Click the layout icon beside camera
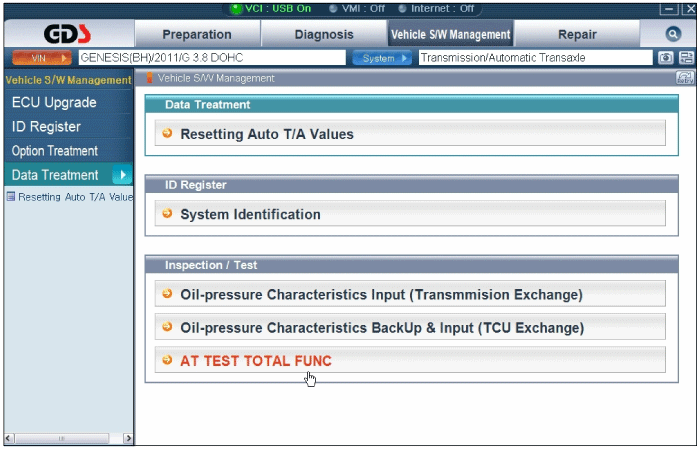Viewport: 700px width, 449px height. [x=686, y=58]
